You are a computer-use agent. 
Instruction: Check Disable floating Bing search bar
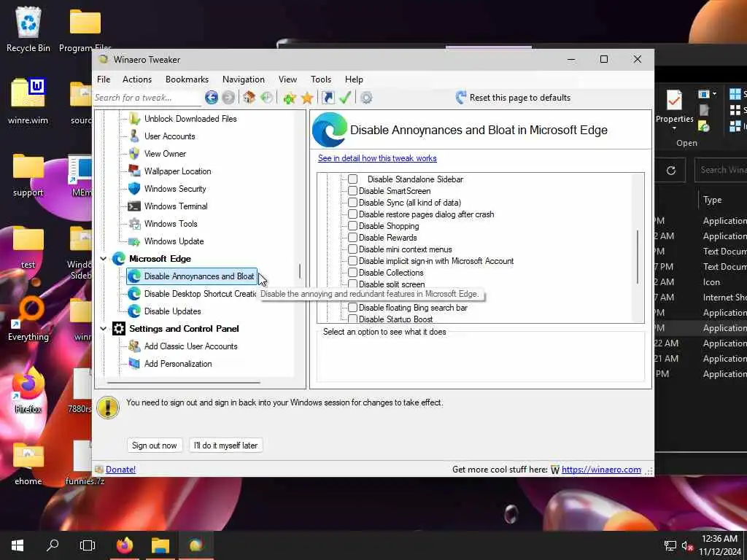[x=352, y=308]
